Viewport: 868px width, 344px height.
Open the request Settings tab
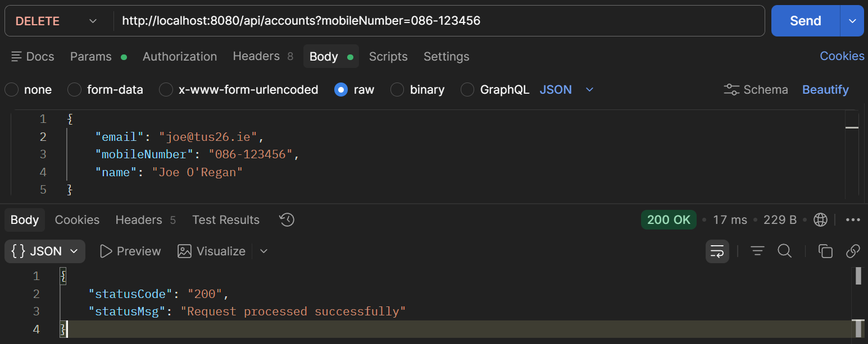446,57
